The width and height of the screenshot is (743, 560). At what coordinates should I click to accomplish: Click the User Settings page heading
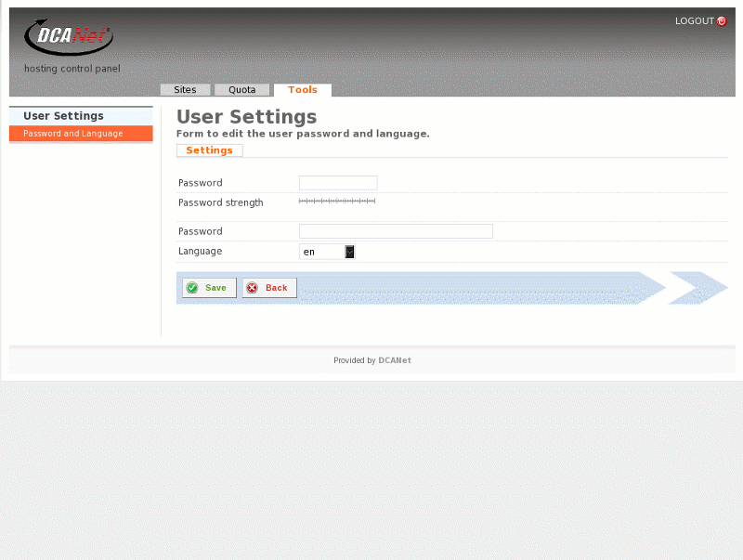(x=246, y=117)
